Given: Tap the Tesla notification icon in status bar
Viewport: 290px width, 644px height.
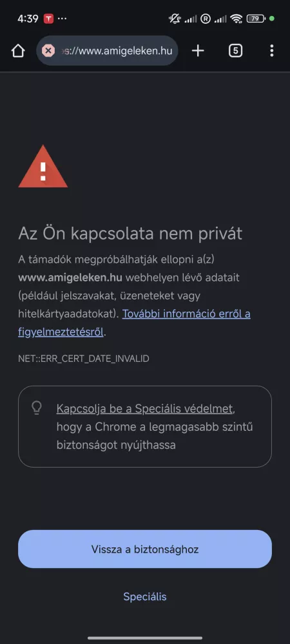Looking at the screenshot, I should [49, 19].
